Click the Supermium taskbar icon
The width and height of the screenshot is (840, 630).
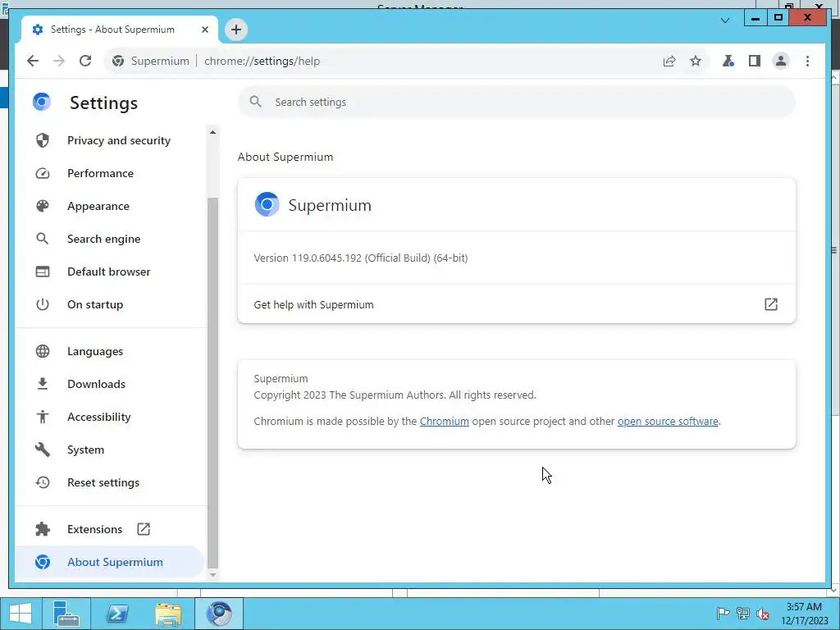(219, 614)
